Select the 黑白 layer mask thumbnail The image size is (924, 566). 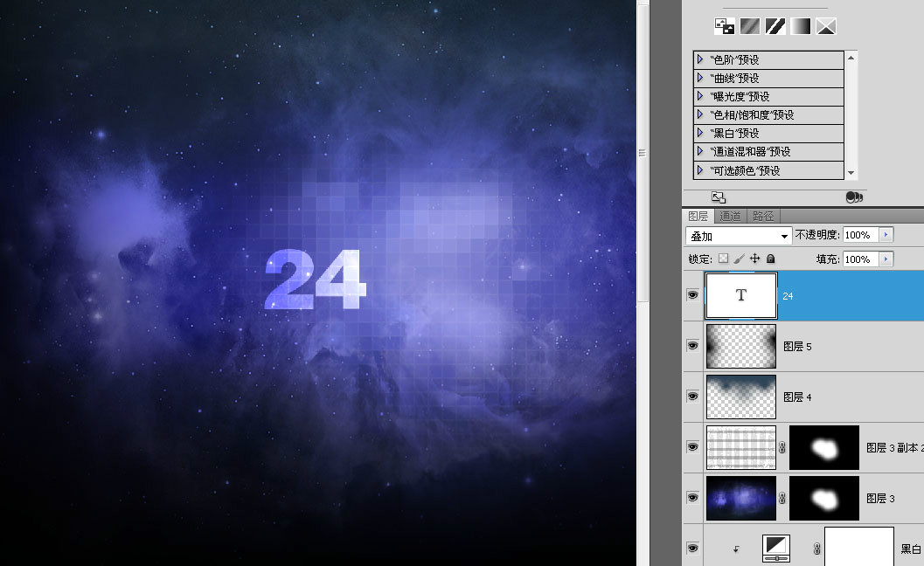click(859, 547)
